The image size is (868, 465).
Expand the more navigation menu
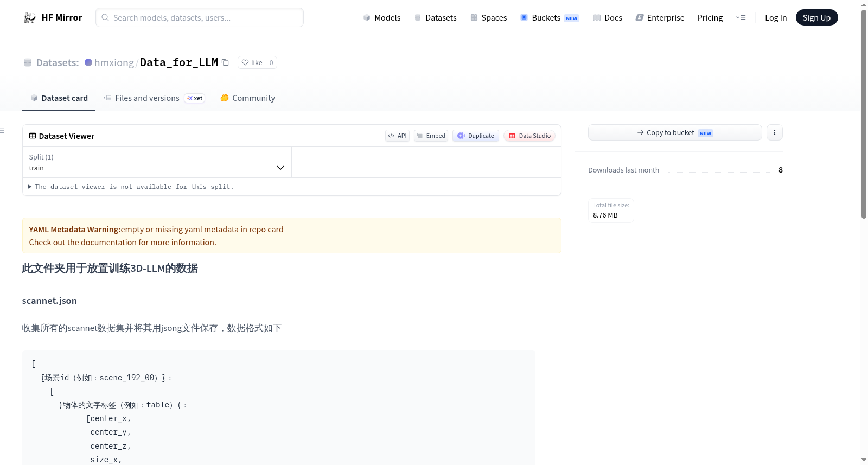point(741,18)
